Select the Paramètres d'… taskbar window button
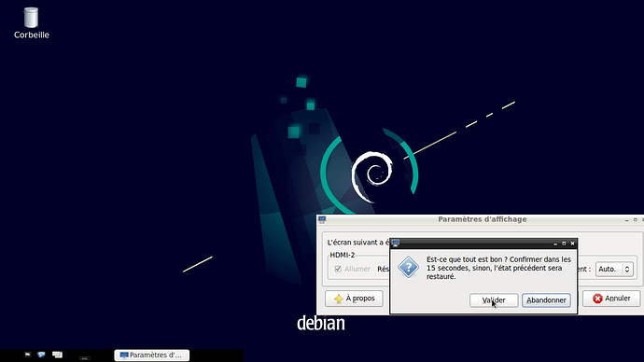Viewport: 644px width, 362px height. [x=152, y=355]
